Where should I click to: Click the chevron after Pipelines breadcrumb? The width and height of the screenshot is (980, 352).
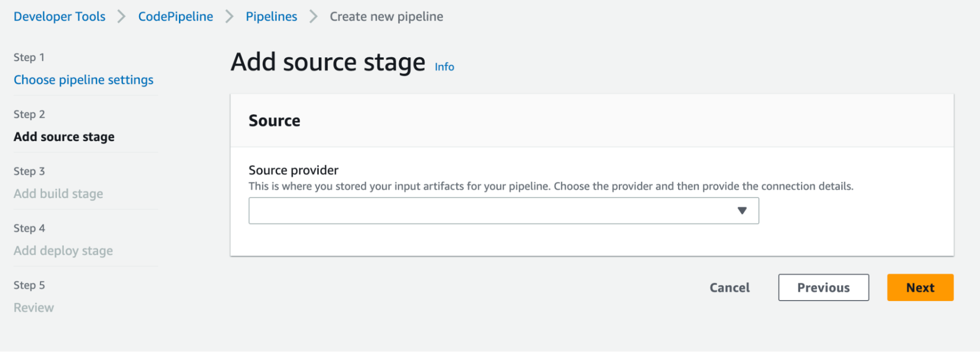pyautogui.click(x=314, y=17)
